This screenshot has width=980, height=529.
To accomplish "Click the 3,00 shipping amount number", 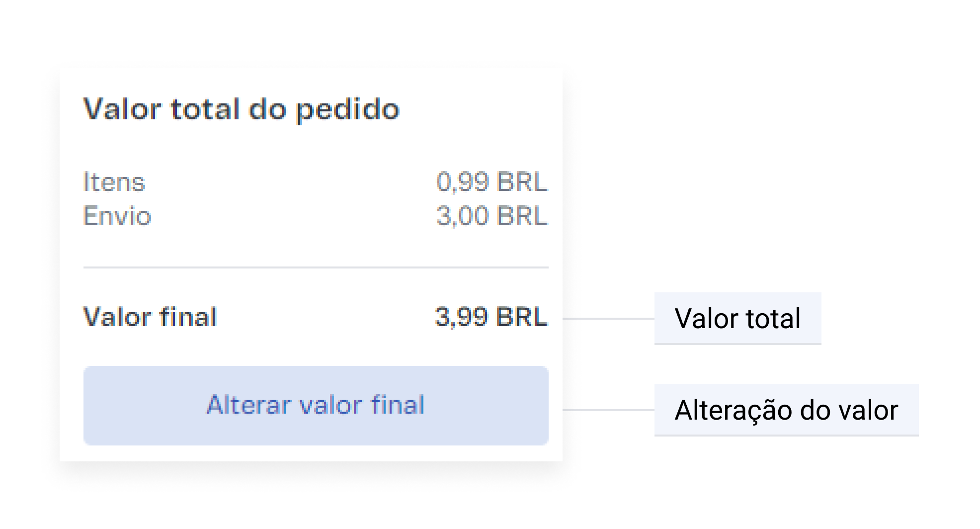I will click(x=462, y=216).
